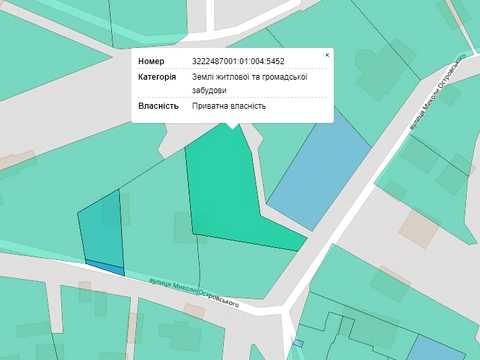Click the 'Номер' label in popup
The image size is (480, 360).
(151, 61)
